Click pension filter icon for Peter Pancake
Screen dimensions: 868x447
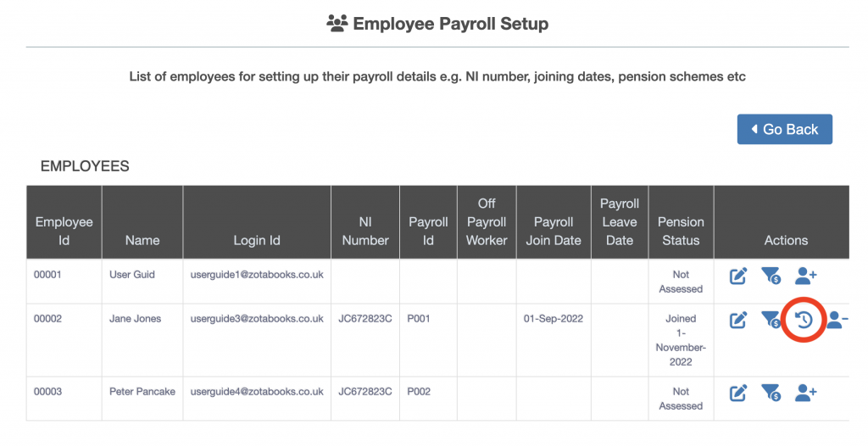(x=771, y=393)
